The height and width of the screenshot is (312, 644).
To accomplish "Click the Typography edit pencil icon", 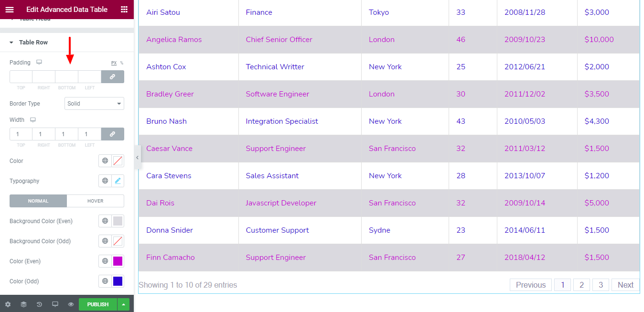I will [118, 181].
